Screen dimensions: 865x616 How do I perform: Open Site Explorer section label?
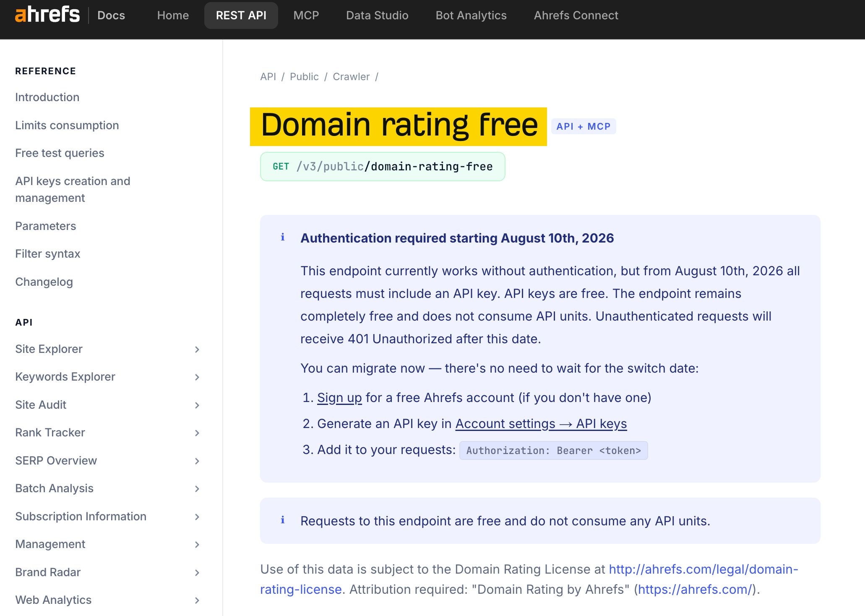coord(49,349)
